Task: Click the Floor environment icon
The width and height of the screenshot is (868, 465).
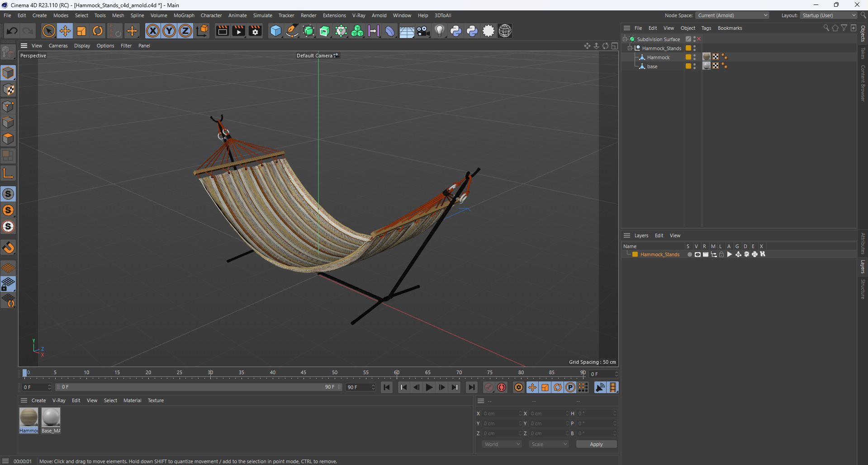Action: 406,31
